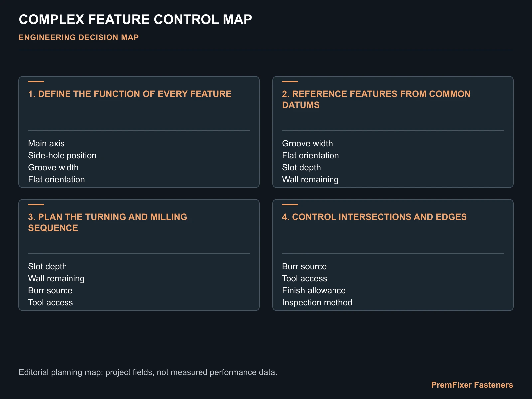This screenshot has height=399, width=532.
Task: Select the "Side-hole position" line
Action: pyautogui.click(x=62, y=155)
